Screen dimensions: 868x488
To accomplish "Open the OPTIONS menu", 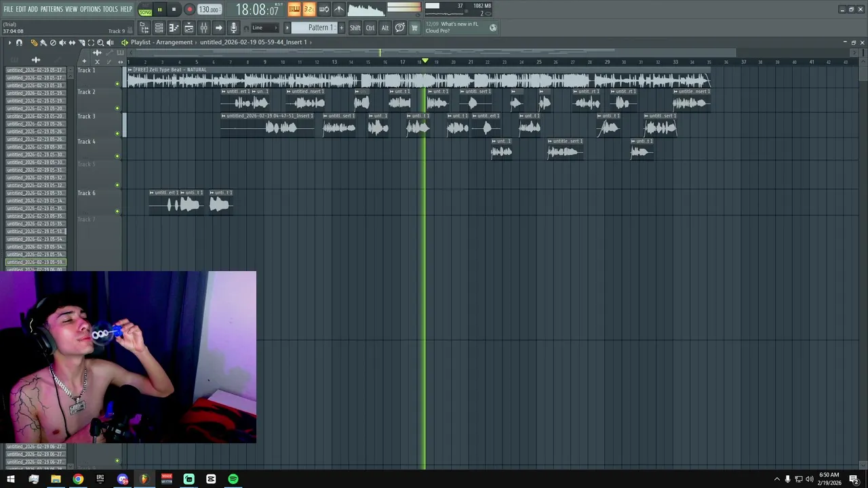I will (x=90, y=9).
